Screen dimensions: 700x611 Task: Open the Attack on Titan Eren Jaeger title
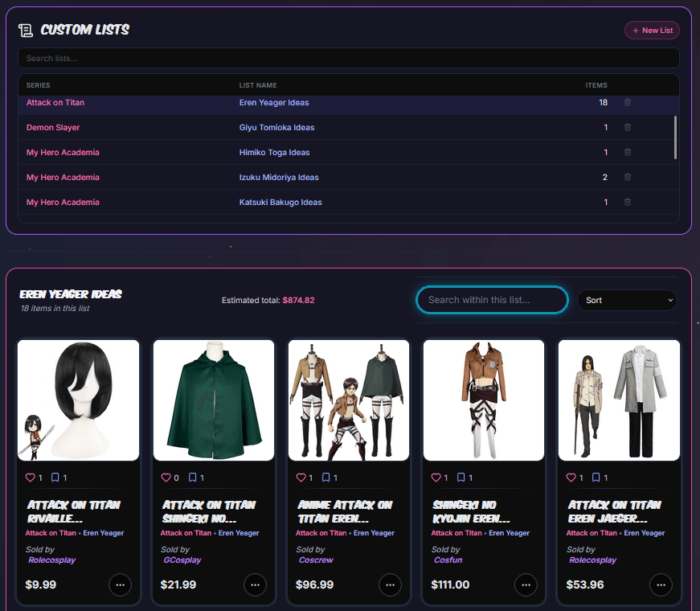[614, 511]
